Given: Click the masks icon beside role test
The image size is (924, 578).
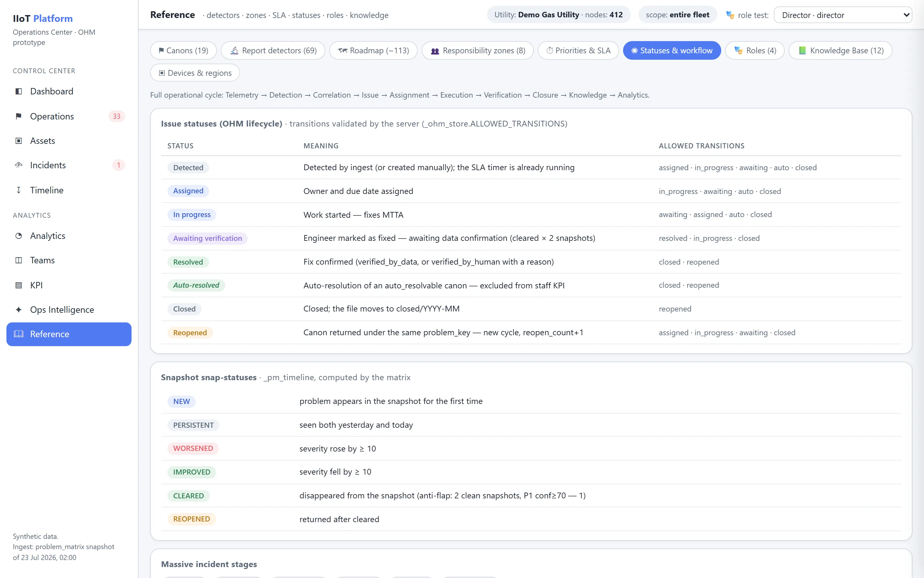Looking at the screenshot, I should pyautogui.click(x=730, y=15).
